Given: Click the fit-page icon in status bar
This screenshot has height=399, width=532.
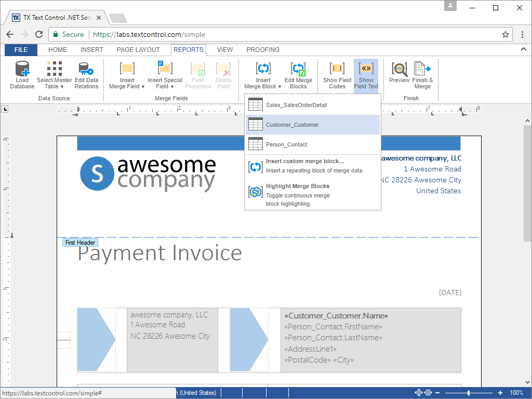Looking at the screenshot, I should 418,393.
